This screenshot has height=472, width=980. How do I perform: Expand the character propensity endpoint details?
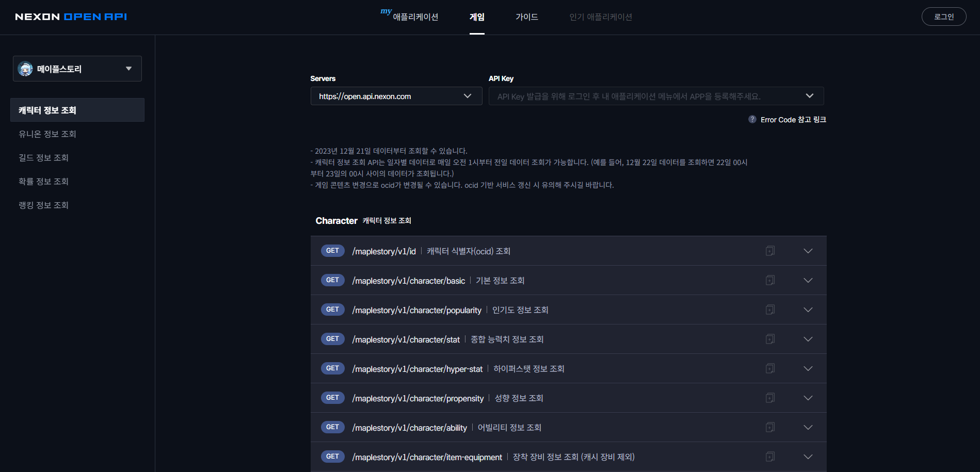click(808, 398)
